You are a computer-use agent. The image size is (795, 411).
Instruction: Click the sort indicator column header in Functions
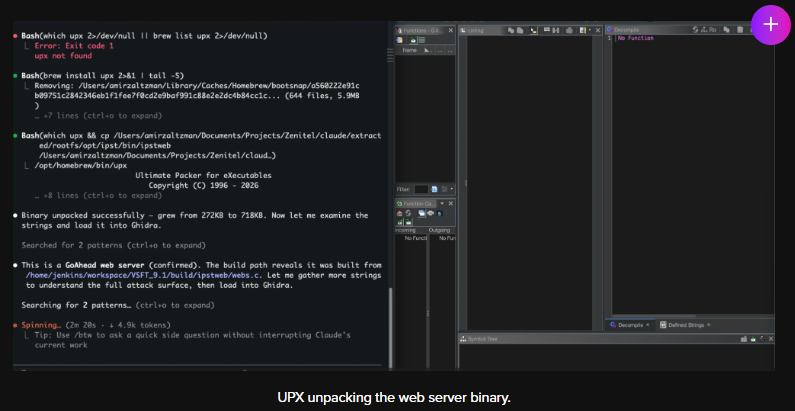(428, 51)
